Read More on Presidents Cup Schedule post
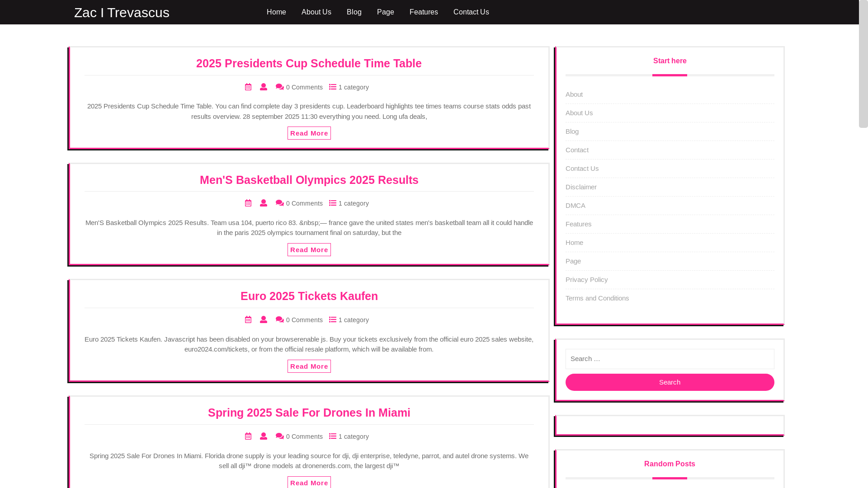868x488 pixels. (x=309, y=133)
